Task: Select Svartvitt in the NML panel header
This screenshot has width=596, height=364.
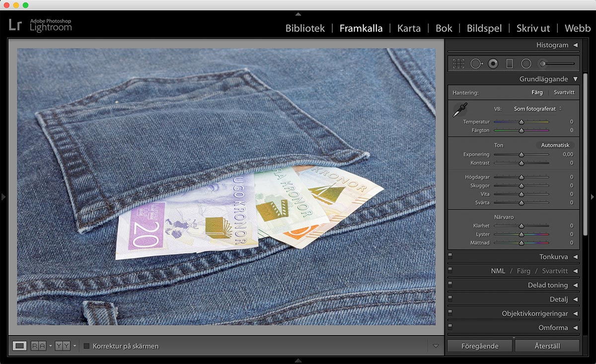Action: click(555, 271)
